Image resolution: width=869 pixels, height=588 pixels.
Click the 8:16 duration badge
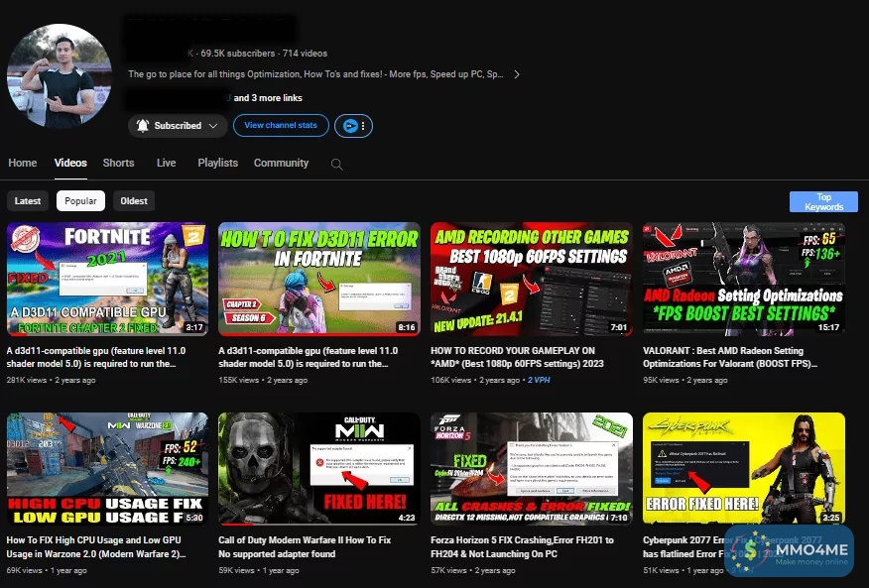(407, 327)
